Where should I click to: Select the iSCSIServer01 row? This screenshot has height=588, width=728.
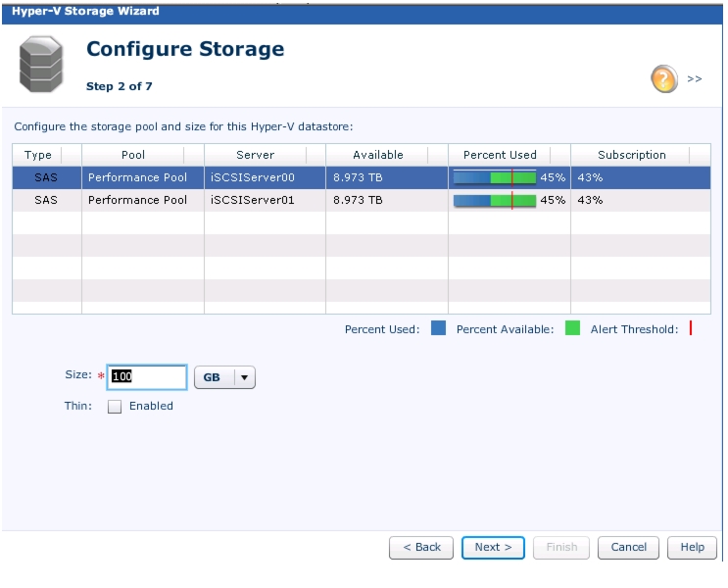pos(362,200)
